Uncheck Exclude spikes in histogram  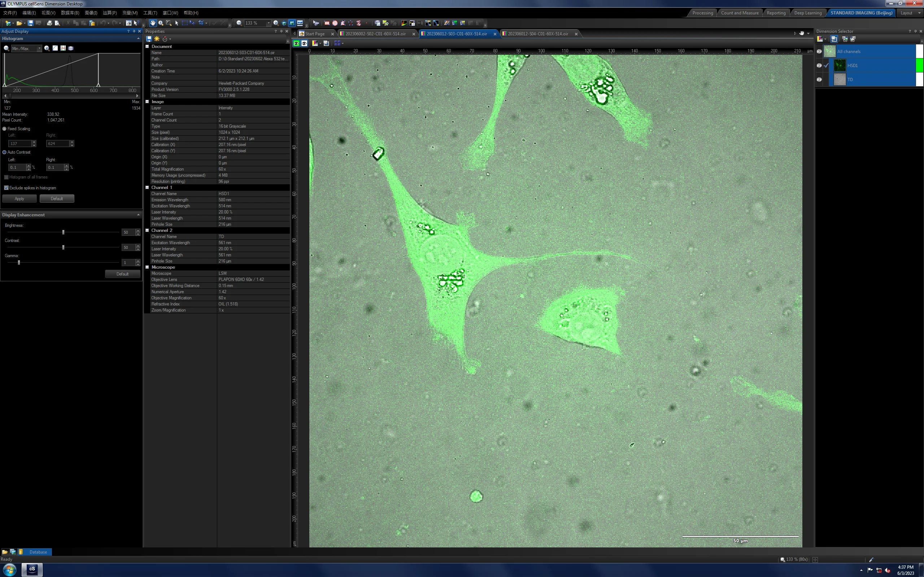point(6,188)
